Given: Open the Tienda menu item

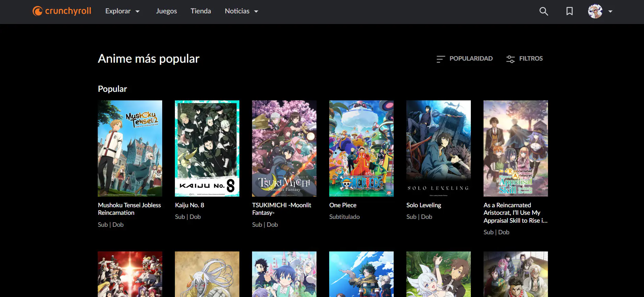Looking at the screenshot, I should 201,11.
